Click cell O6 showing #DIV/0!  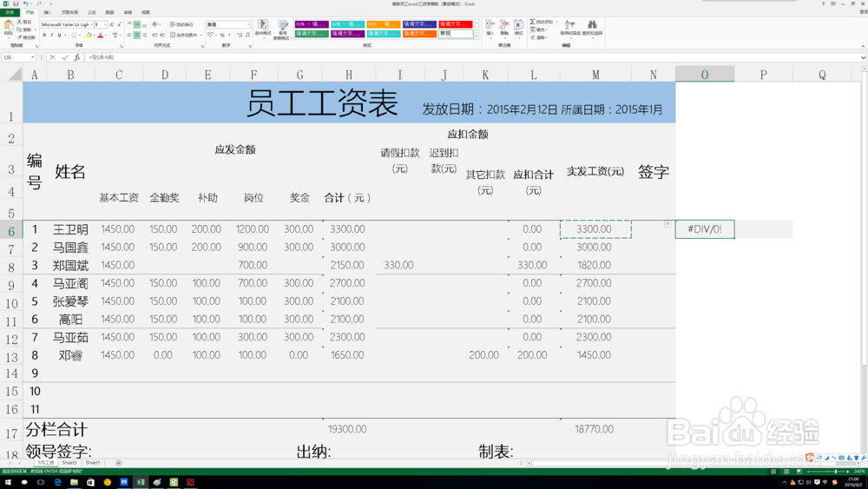coord(705,229)
